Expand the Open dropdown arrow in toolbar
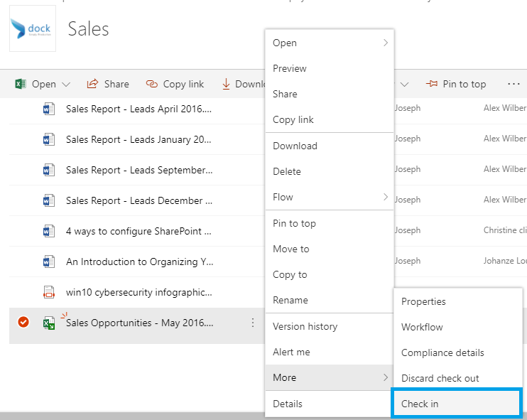Viewport: 527px width, 420px height. 67,84
